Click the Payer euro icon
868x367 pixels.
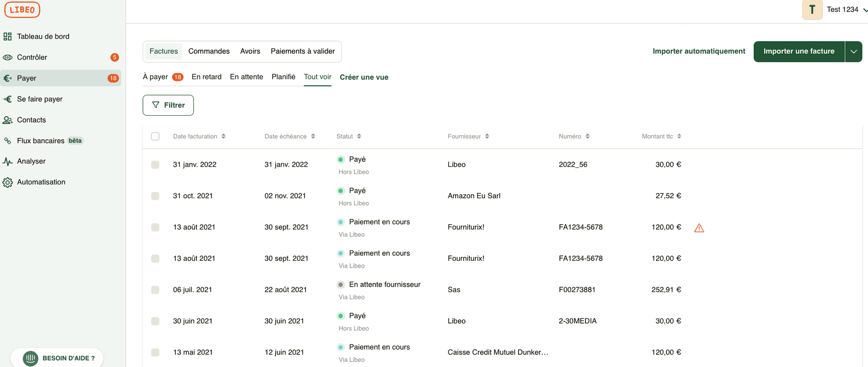(8, 78)
